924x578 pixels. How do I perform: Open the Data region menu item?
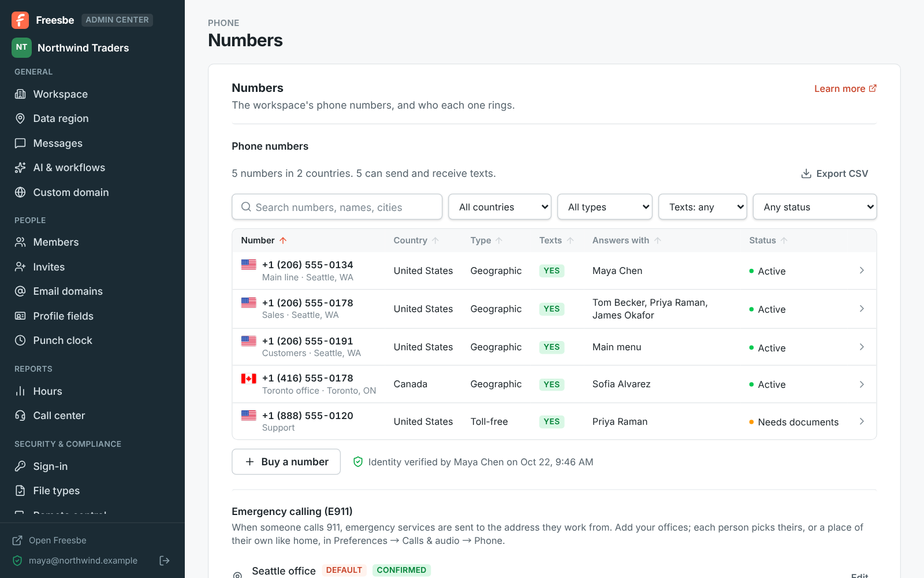pos(92,118)
